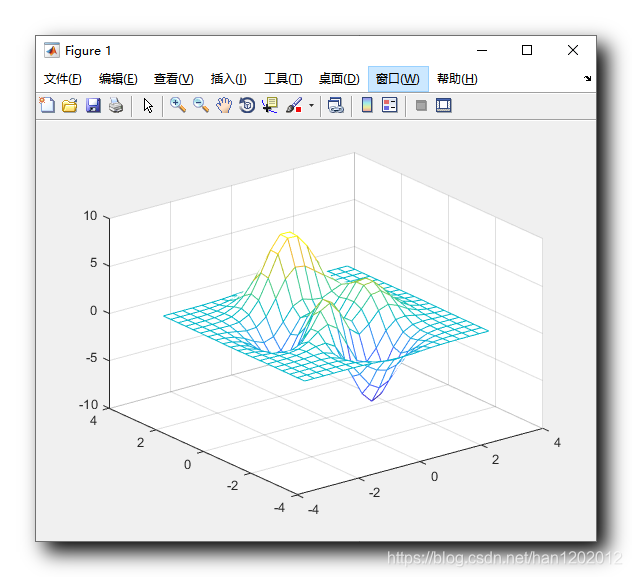Screen dimensions: 632x577
Task: Click the z-axis label 10
Action: click(x=90, y=216)
